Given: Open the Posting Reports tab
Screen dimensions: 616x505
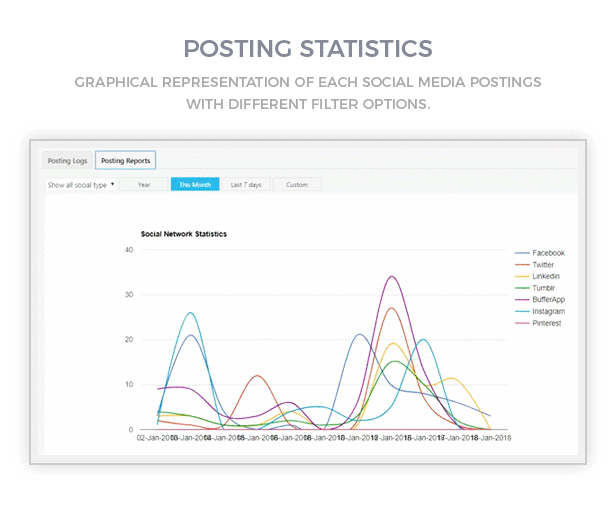Looking at the screenshot, I should point(126,160).
